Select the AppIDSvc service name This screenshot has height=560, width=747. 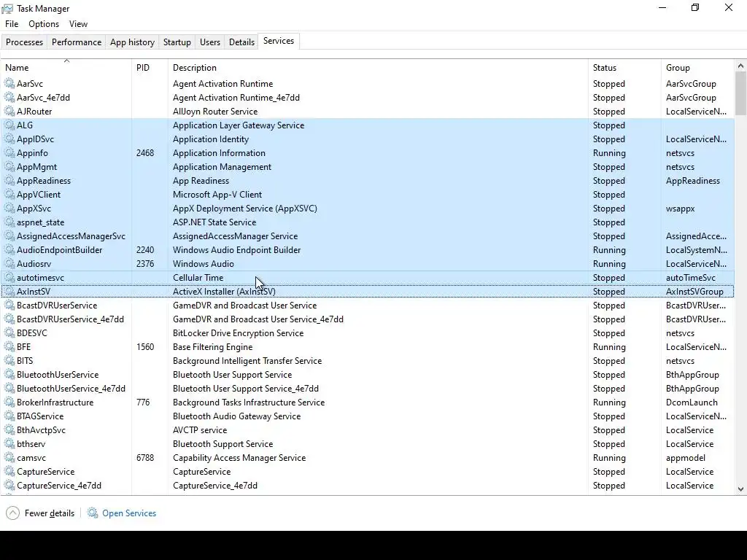(x=35, y=139)
